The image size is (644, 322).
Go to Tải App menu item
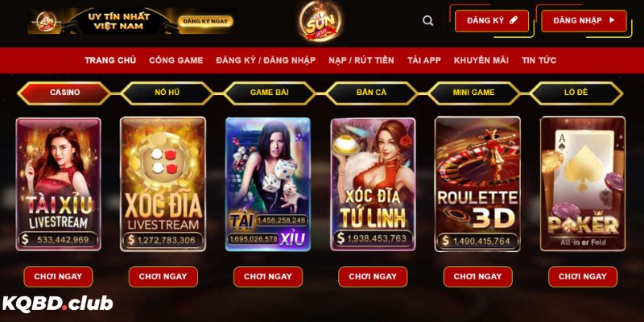point(424,60)
